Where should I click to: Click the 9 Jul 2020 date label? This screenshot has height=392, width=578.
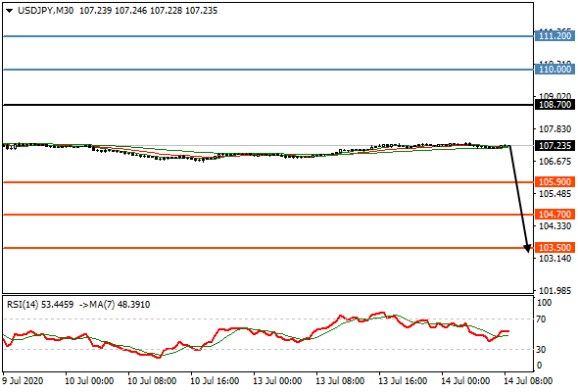point(23,380)
